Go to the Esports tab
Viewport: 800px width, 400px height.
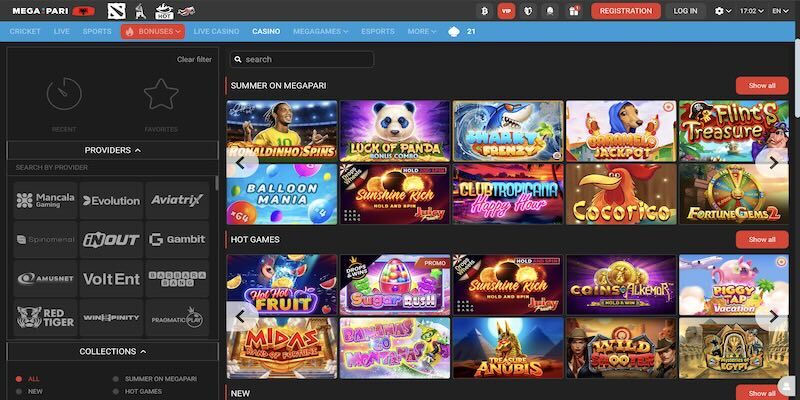(x=378, y=32)
